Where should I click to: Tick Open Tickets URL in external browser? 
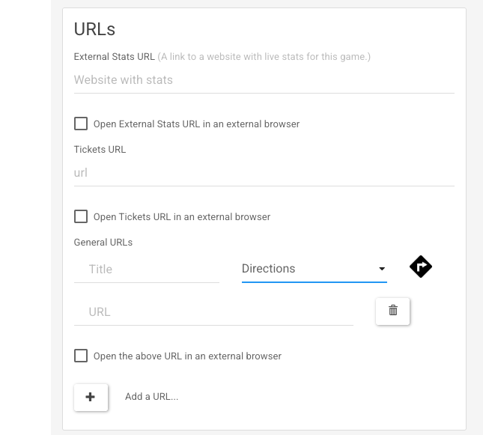pos(81,216)
